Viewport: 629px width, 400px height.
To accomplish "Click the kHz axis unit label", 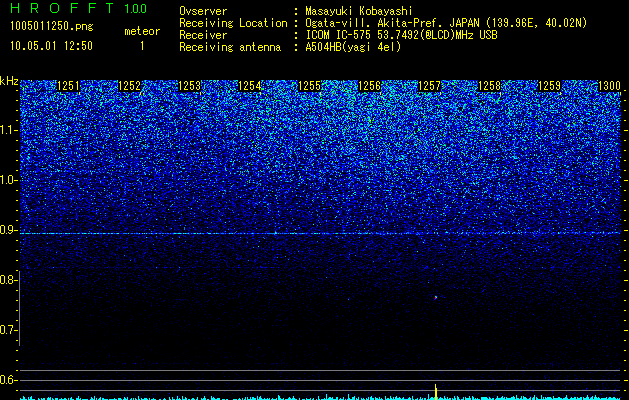I will 9,81.
